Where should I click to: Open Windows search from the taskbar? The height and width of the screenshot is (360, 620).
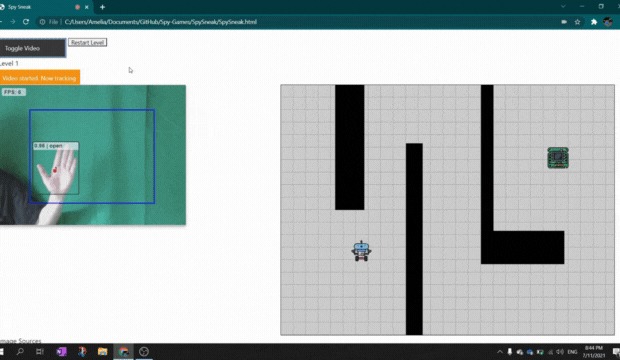click(20, 351)
